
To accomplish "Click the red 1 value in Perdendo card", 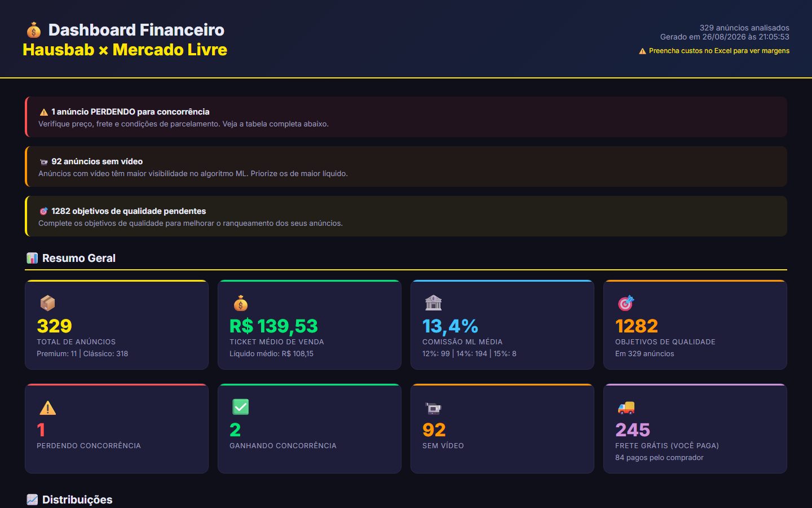I will [x=41, y=430].
